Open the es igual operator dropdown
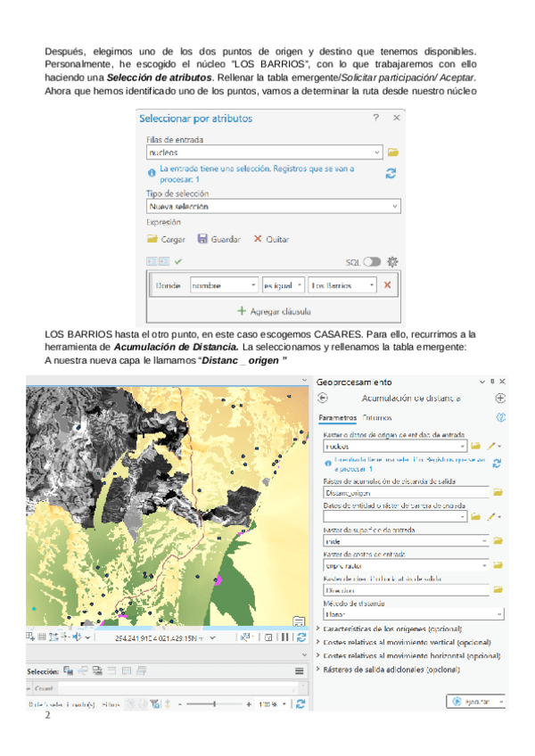The image size is (535, 756). pos(300,285)
